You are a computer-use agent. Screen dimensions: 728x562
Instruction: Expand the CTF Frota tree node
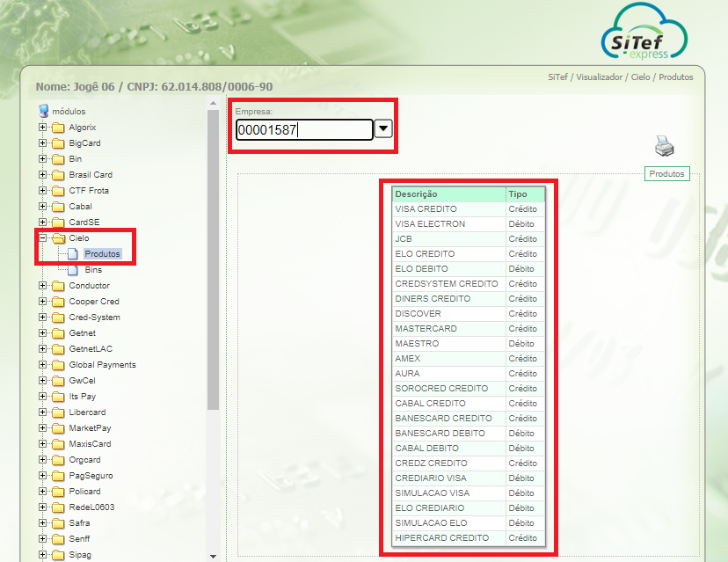click(x=43, y=190)
